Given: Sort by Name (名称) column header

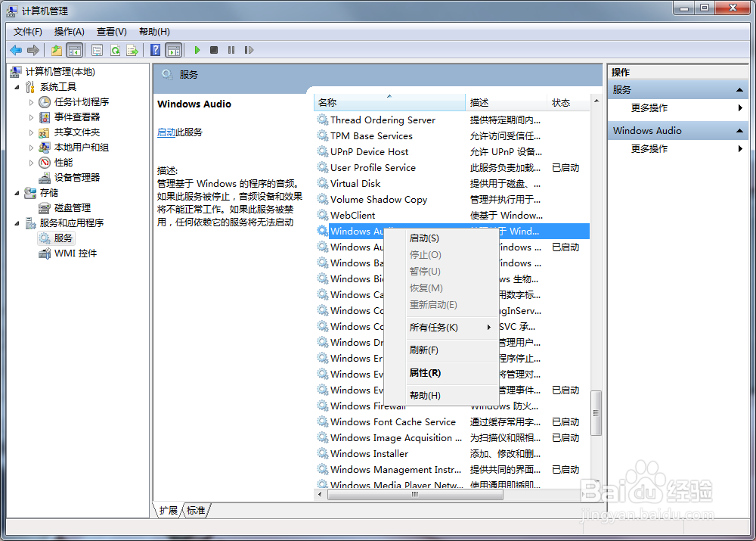Looking at the screenshot, I should coord(389,102).
